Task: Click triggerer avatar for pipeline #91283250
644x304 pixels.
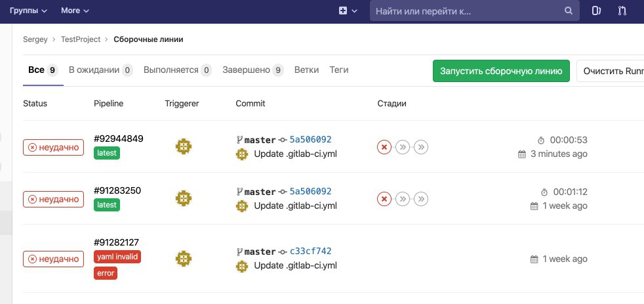Action: pos(184,198)
